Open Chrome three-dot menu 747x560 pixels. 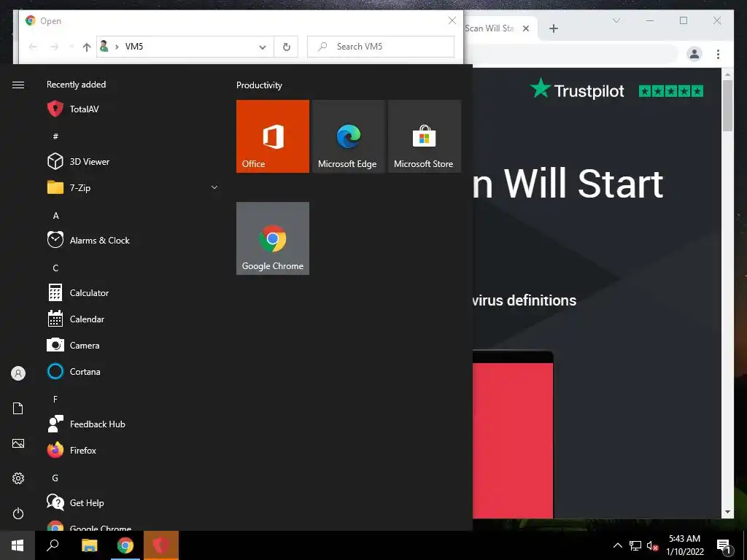pos(718,54)
